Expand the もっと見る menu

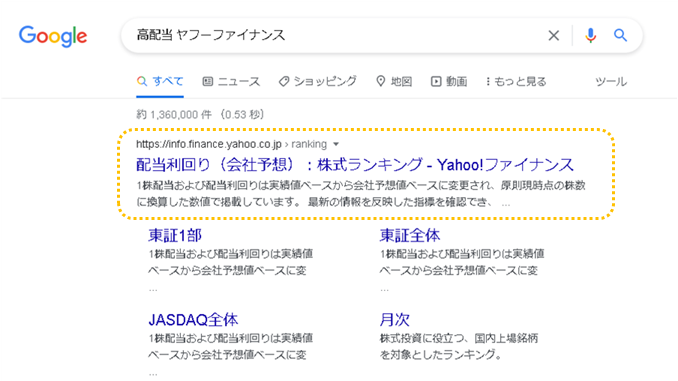[x=516, y=81]
